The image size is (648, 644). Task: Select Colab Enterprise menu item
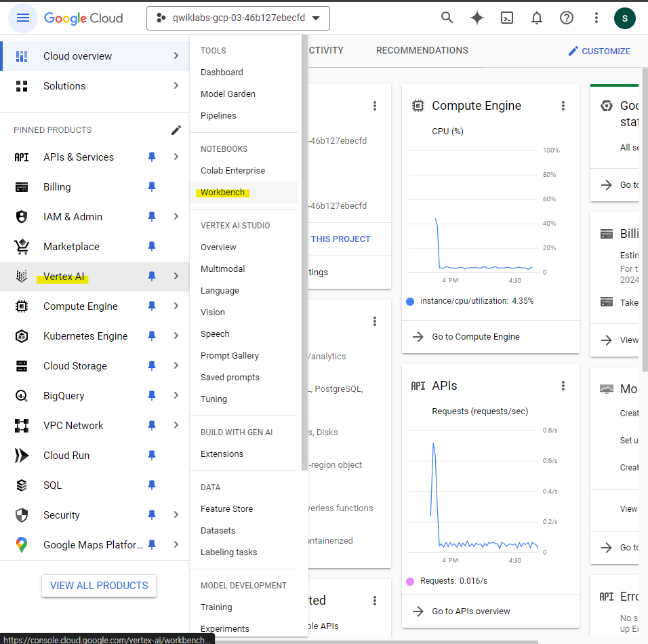pyautogui.click(x=243, y=171)
